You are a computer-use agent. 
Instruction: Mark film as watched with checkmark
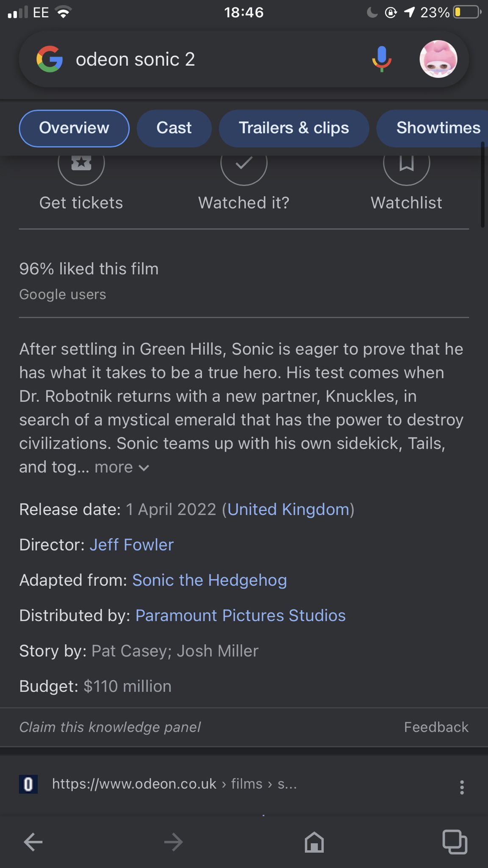point(244,164)
